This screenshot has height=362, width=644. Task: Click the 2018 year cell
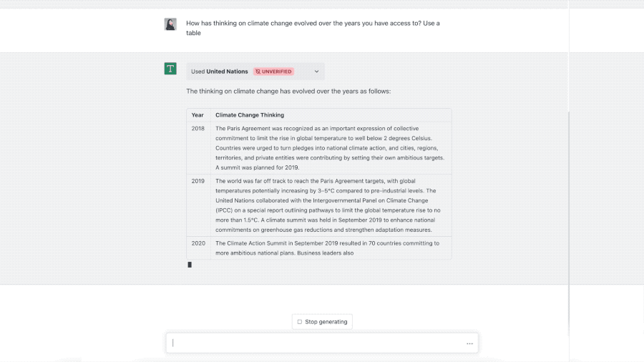click(198, 129)
